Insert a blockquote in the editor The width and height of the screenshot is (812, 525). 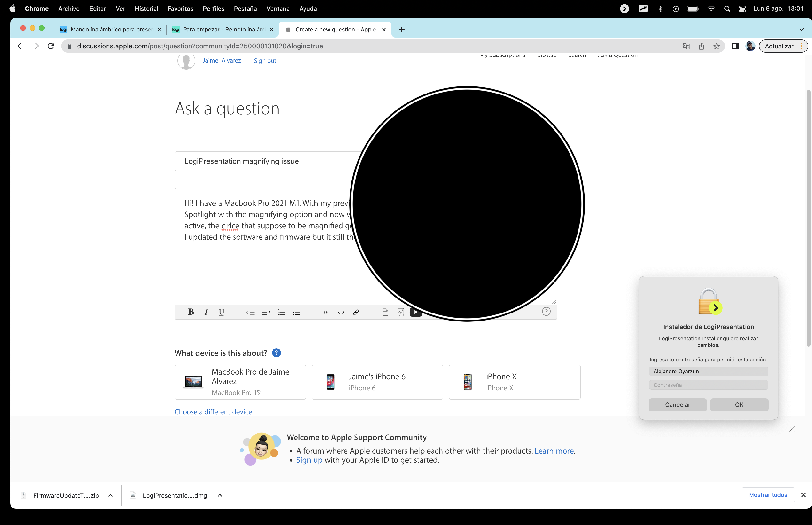tap(325, 312)
